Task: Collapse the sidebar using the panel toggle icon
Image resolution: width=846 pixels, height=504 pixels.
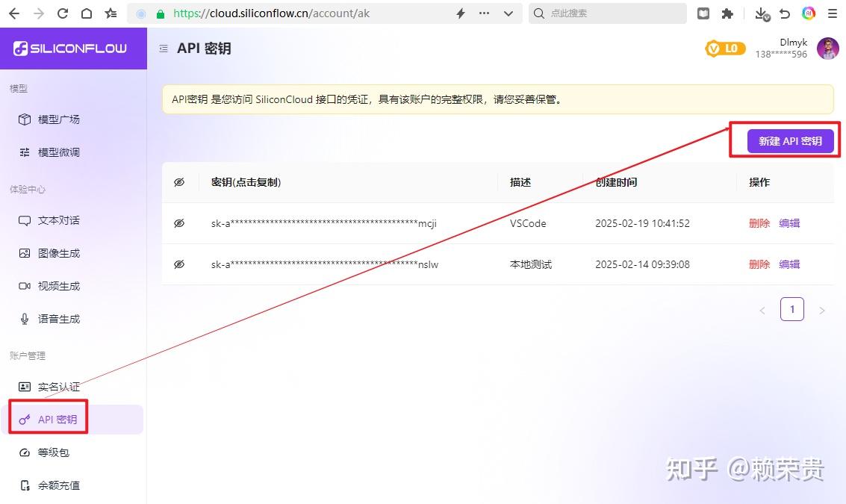Action: [x=164, y=47]
